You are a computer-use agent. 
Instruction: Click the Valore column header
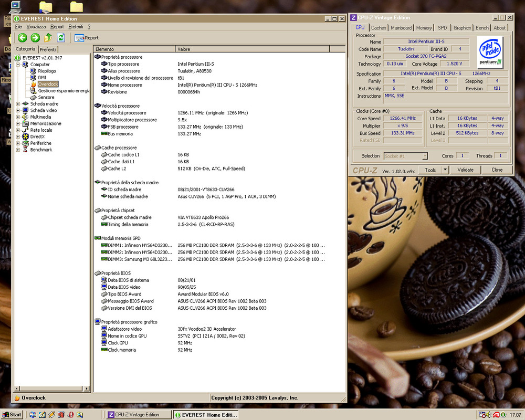click(253, 49)
